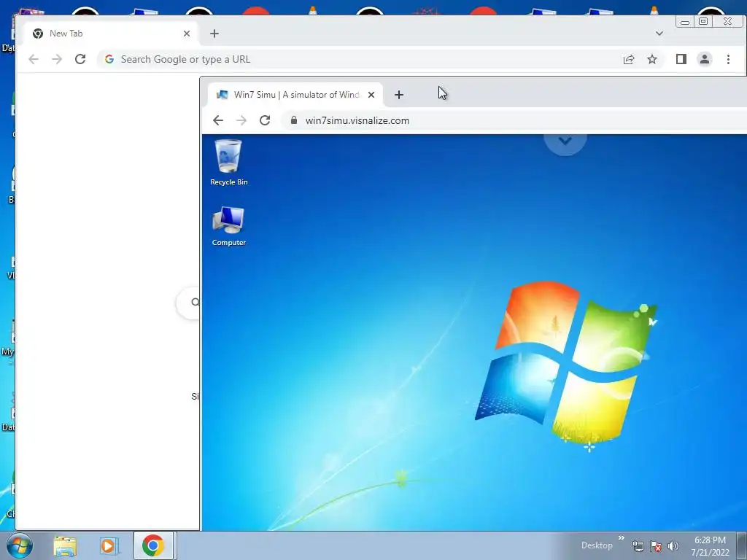Image resolution: width=747 pixels, height=560 pixels.
Task: Reload the win7simu.visnalize.com page
Action: 265,120
